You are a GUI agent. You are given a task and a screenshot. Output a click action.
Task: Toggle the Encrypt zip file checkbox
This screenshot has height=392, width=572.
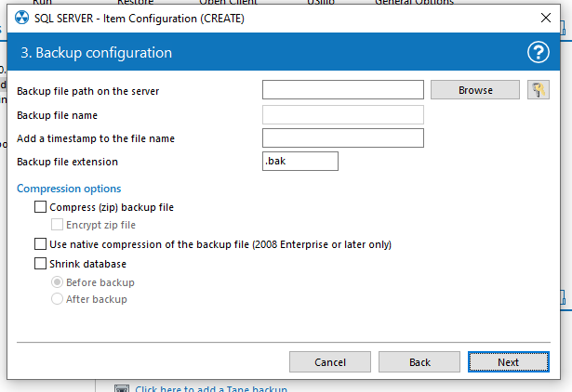(x=58, y=225)
